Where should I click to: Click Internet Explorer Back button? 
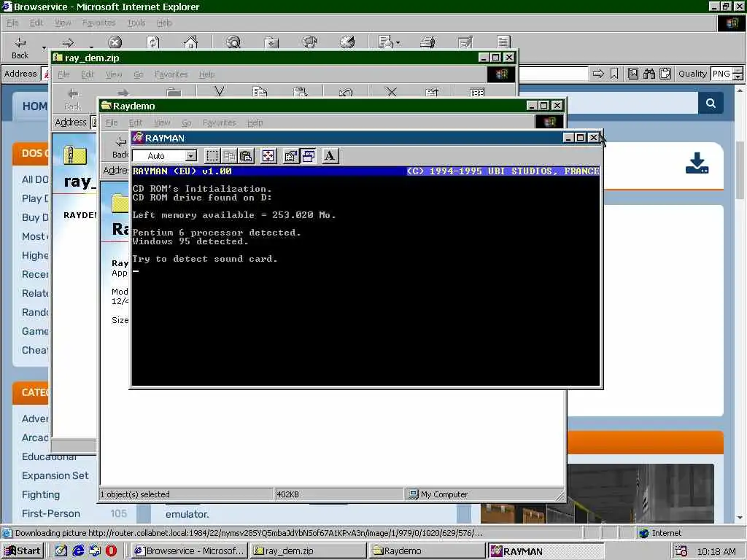[20, 47]
